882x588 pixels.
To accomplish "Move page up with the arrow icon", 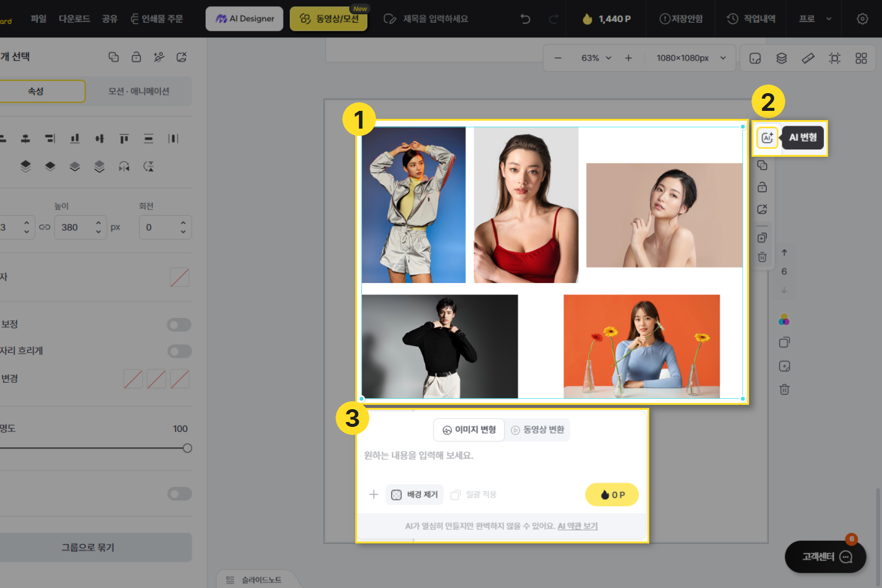I will coord(784,252).
